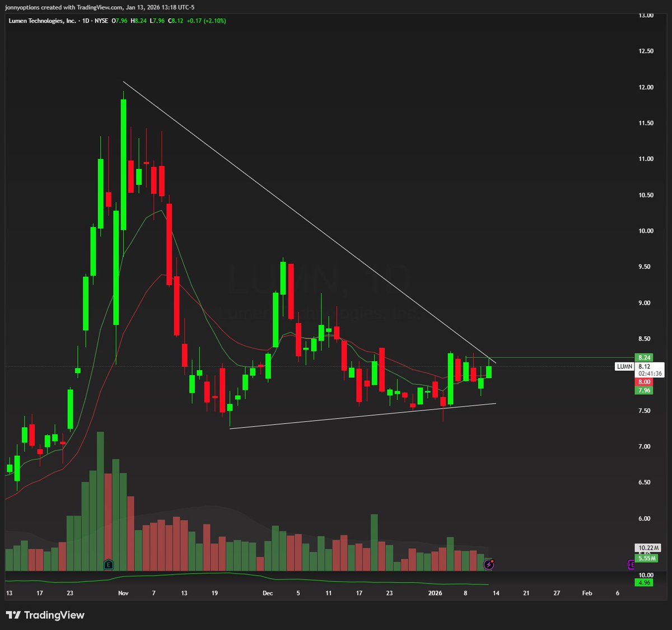The image size is (672, 630).
Task: Click the 13.00 price axis label
Action: 646,15
